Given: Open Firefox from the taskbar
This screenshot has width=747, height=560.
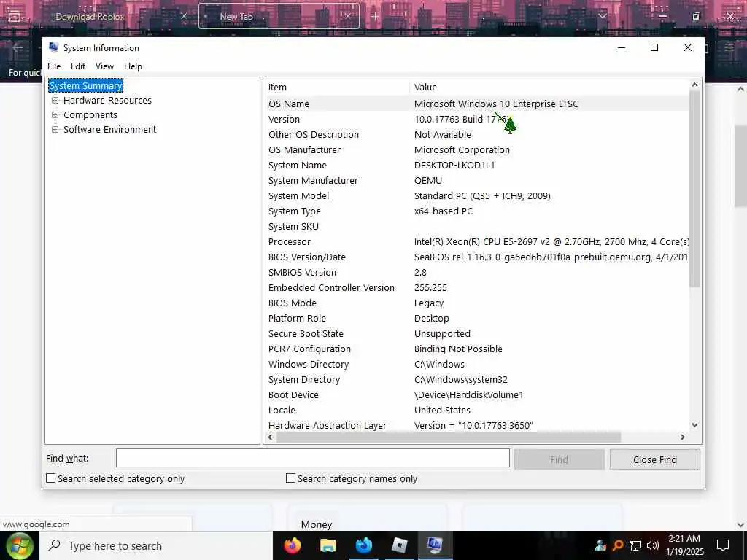Looking at the screenshot, I should tap(292, 545).
